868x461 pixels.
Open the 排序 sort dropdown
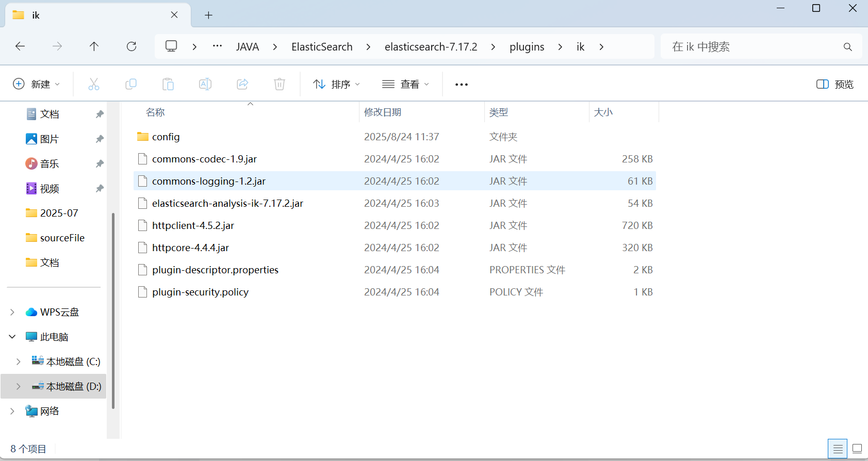[336, 84]
